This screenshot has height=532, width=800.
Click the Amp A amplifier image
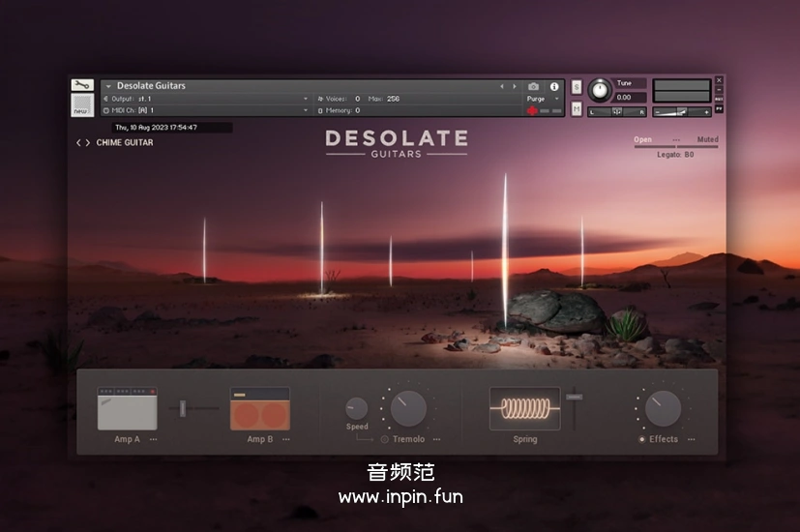(127, 408)
